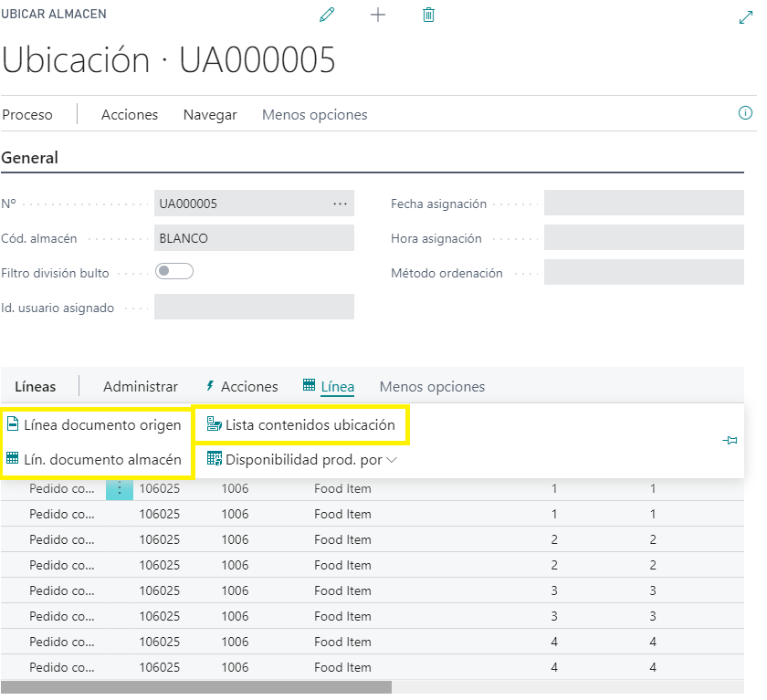Click Menos opciones in the top bar
767x700 pixels.
pos(314,115)
